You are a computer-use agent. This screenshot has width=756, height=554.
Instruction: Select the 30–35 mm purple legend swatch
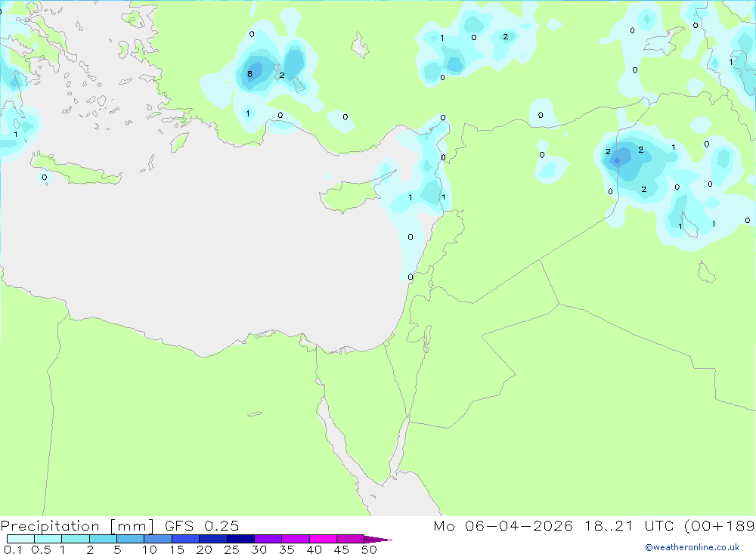pyautogui.click(x=268, y=539)
